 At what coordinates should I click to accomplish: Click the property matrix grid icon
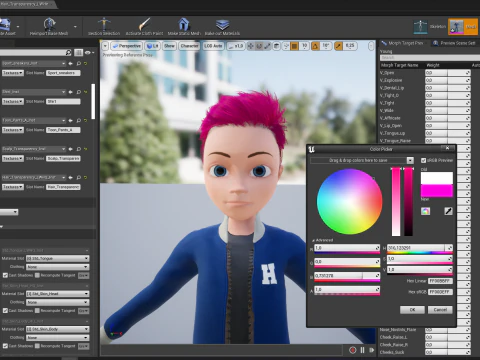click(x=78, y=52)
